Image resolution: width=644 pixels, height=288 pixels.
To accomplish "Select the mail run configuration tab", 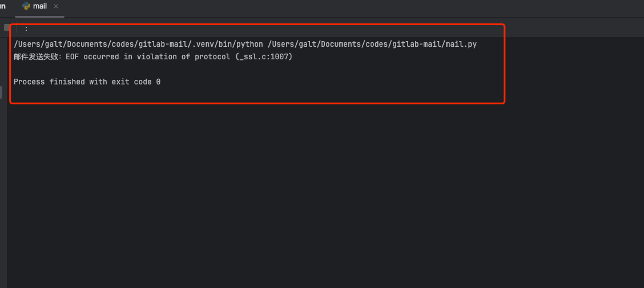I will 40,6.
